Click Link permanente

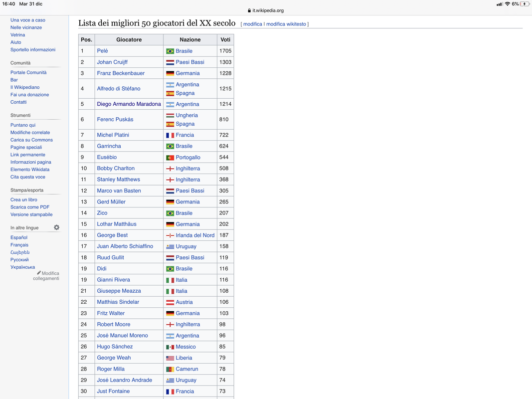pyautogui.click(x=28, y=155)
